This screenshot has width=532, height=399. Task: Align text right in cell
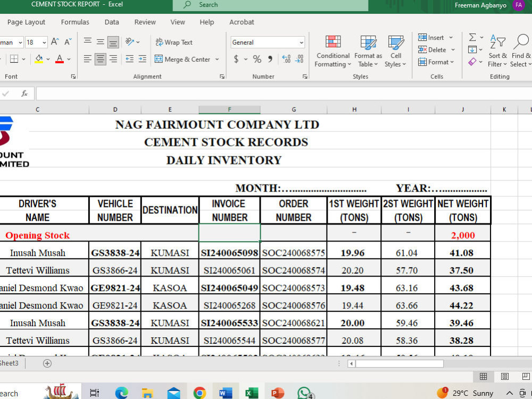pyautogui.click(x=113, y=59)
